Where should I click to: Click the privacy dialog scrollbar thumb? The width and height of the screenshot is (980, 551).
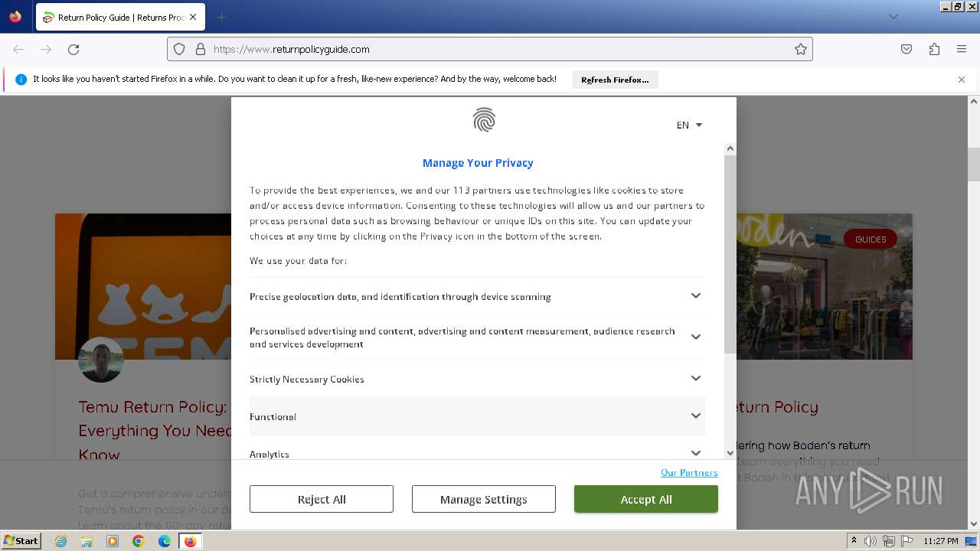tap(730, 255)
